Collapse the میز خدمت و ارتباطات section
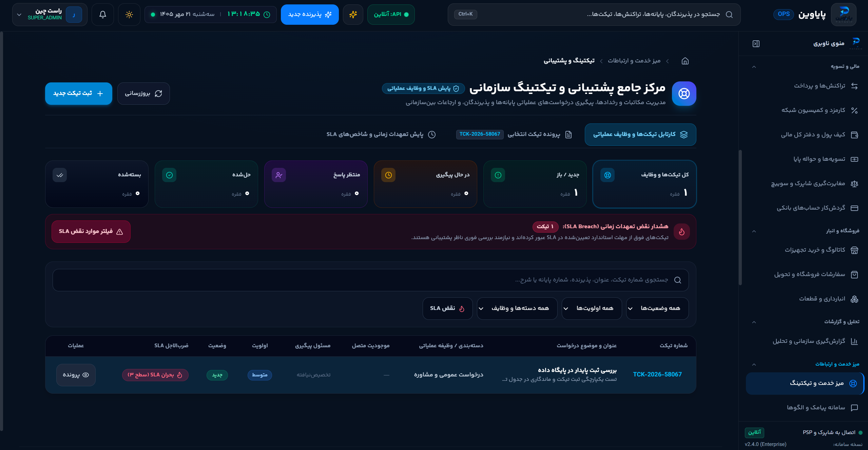This screenshot has height=450, width=868. 754,365
